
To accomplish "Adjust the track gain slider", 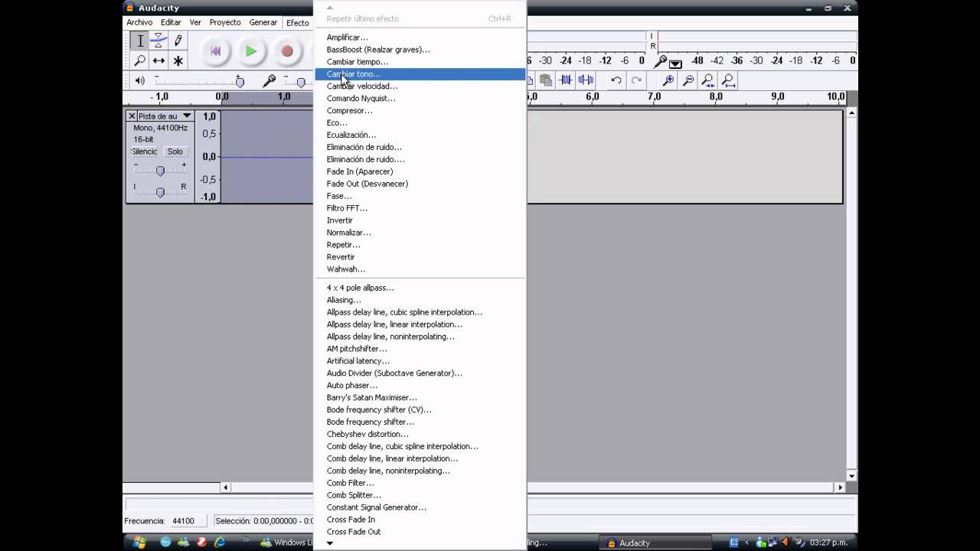I will tap(160, 170).
